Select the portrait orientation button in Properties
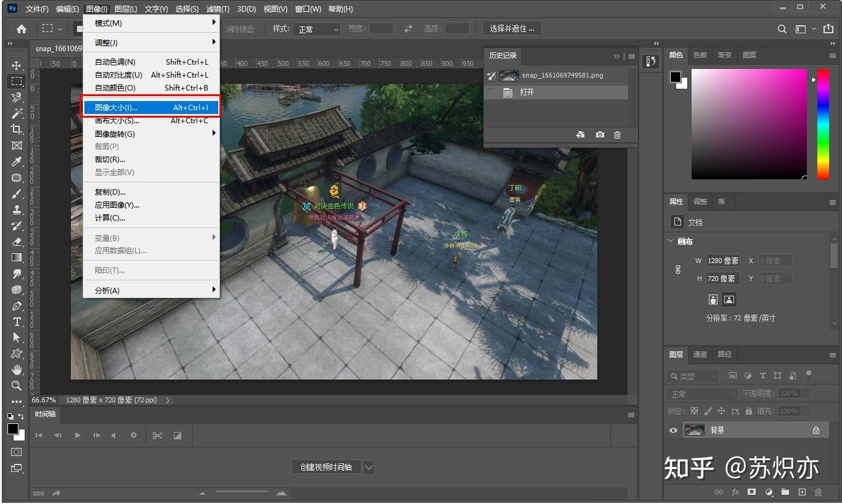Screen dimensions: 842x504 tap(713, 299)
